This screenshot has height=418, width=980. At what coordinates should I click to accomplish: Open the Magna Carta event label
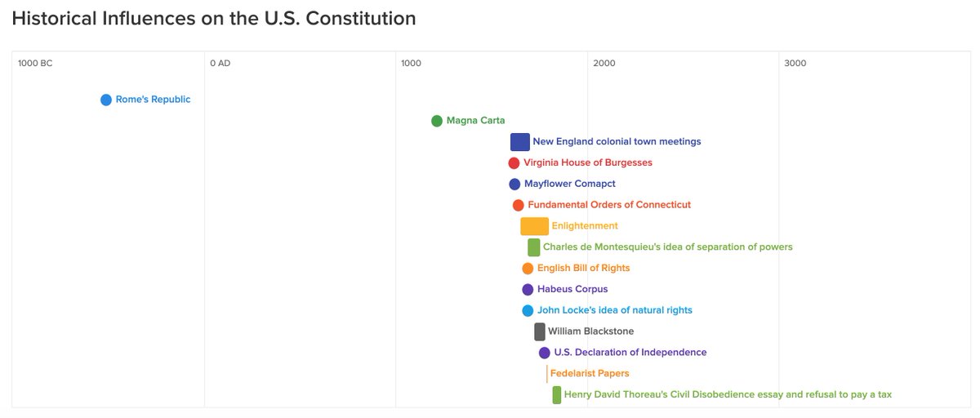[475, 121]
